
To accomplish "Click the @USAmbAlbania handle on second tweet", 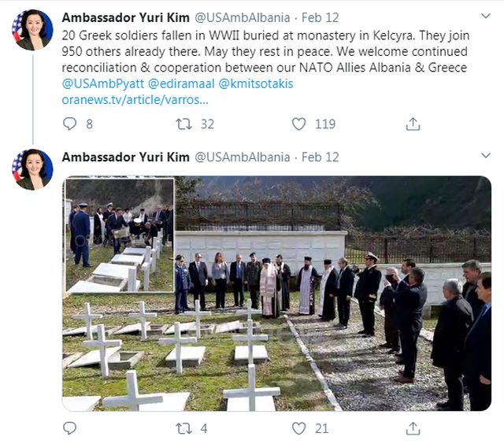I will 242,157.
